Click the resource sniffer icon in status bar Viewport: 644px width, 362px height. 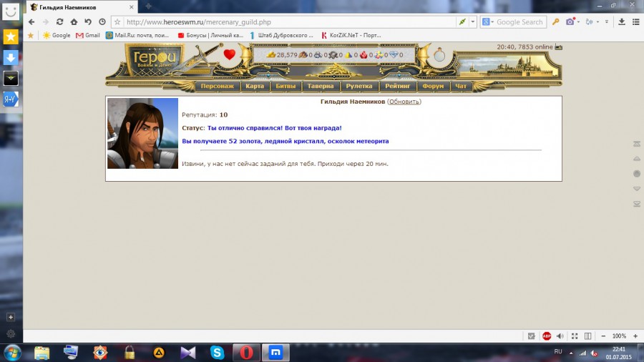coord(532,336)
